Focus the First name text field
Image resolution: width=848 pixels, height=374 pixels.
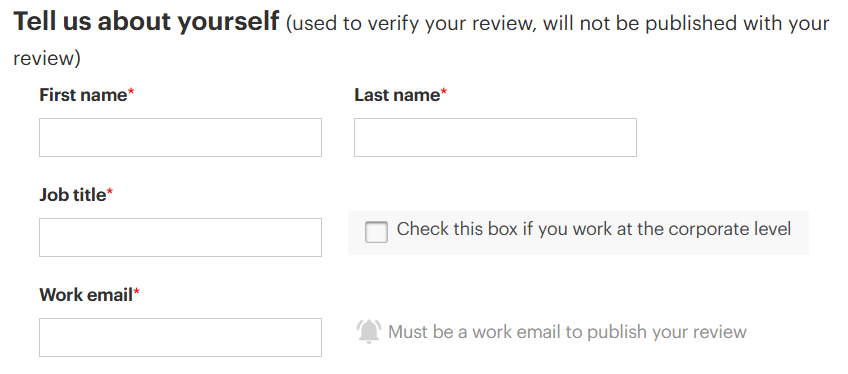tap(181, 138)
